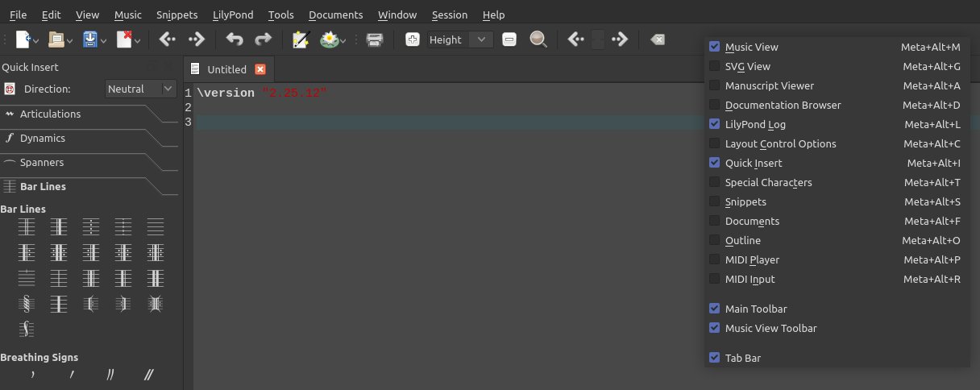Uncheck the LilyPond Log panel
Viewport: 980px width, 390px height.
[x=714, y=125]
